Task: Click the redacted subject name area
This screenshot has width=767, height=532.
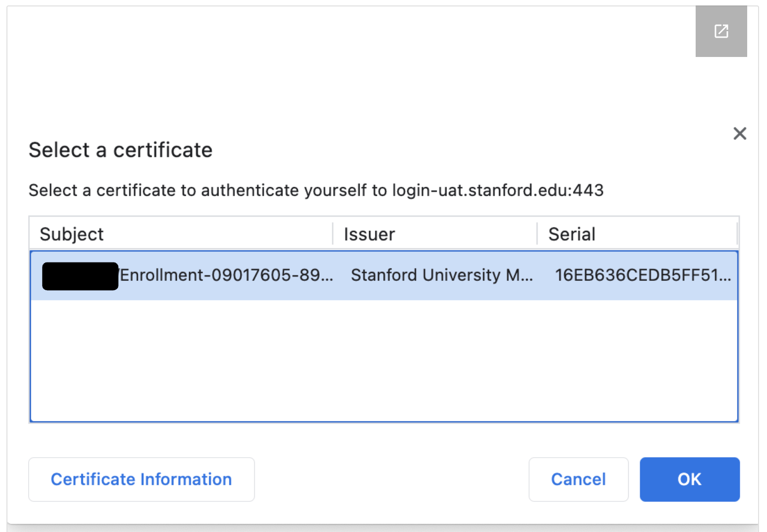Action: (x=79, y=275)
